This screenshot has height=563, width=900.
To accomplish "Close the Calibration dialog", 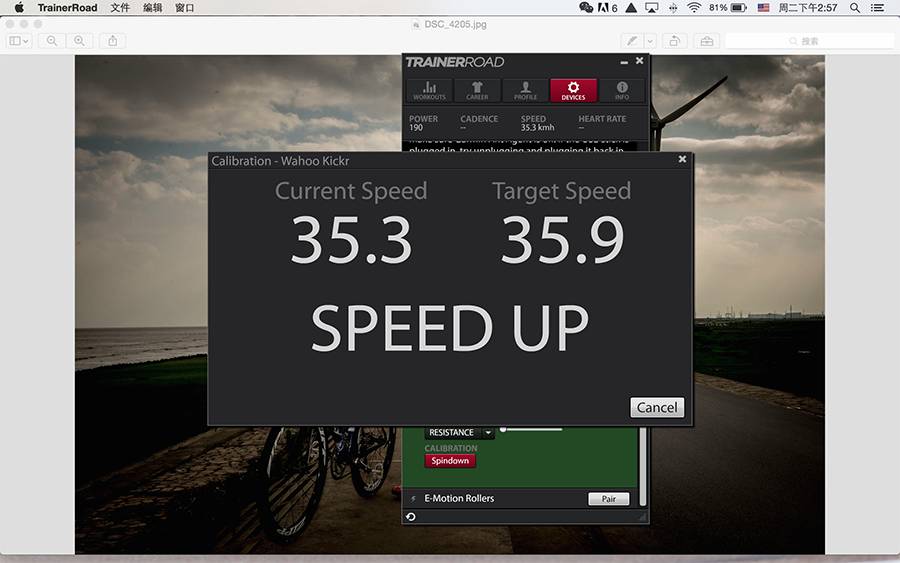I will point(682,159).
